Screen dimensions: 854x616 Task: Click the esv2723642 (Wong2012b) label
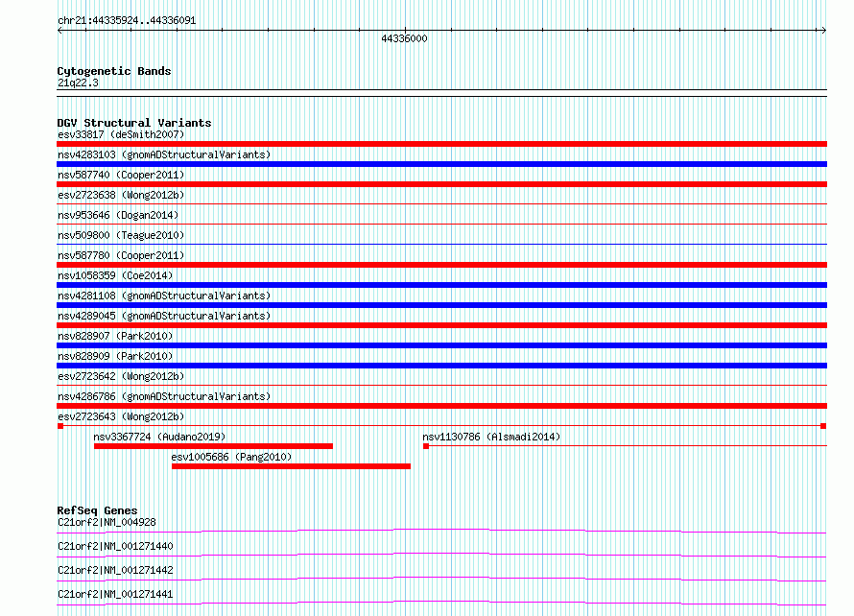pos(121,376)
